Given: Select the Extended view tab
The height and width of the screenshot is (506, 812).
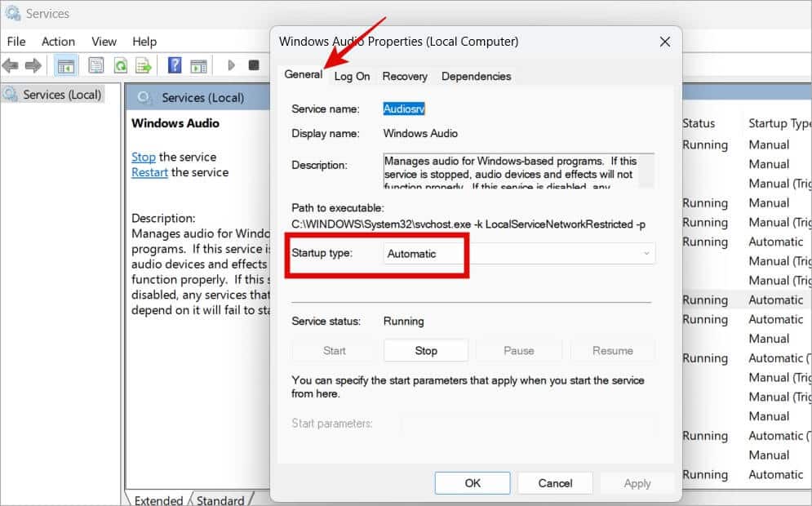Looking at the screenshot, I should [x=158, y=499].
